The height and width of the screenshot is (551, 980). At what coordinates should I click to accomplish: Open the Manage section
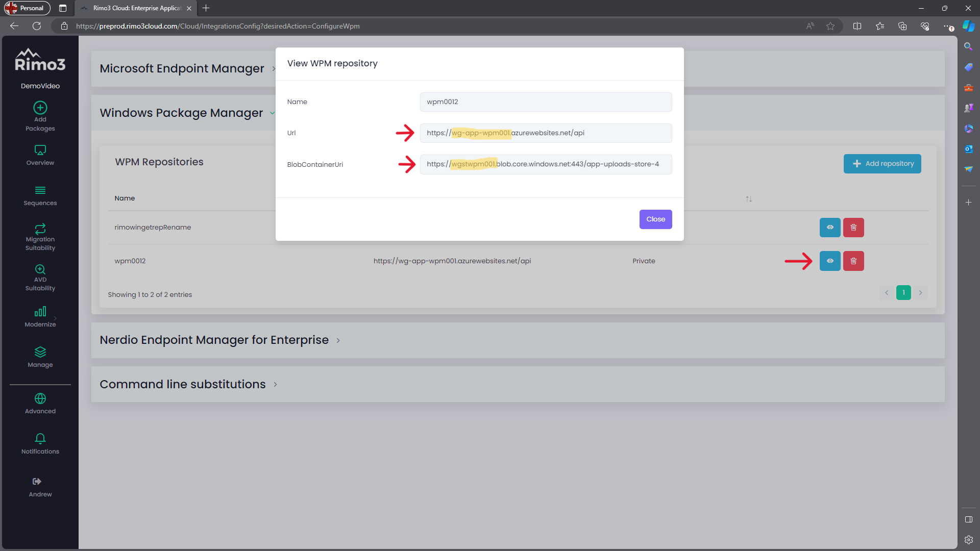click(x=40, y=357)
